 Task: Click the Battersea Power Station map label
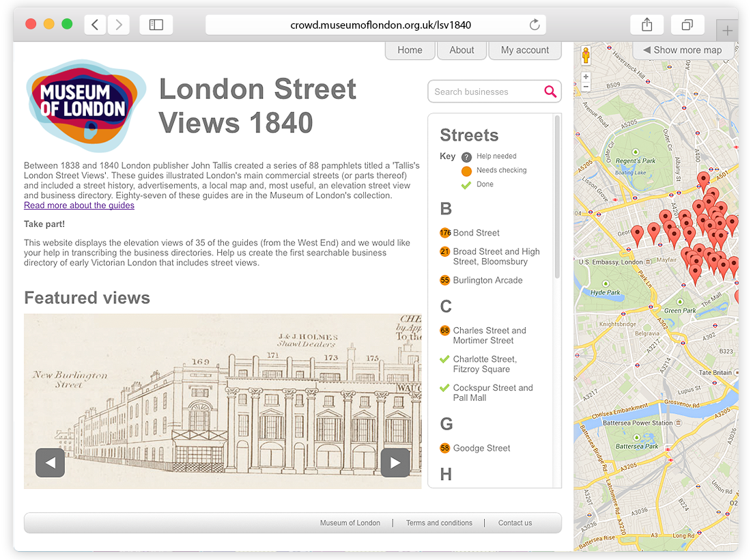[x=638, y=423]
